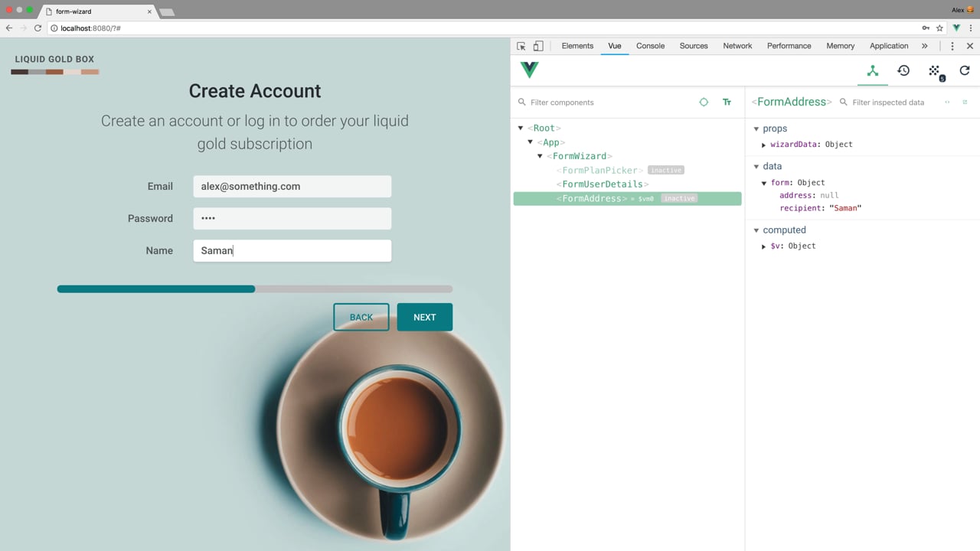980x551 pixels.
Task: Click the form wizard progress bar
Action: tap(255, 289)
